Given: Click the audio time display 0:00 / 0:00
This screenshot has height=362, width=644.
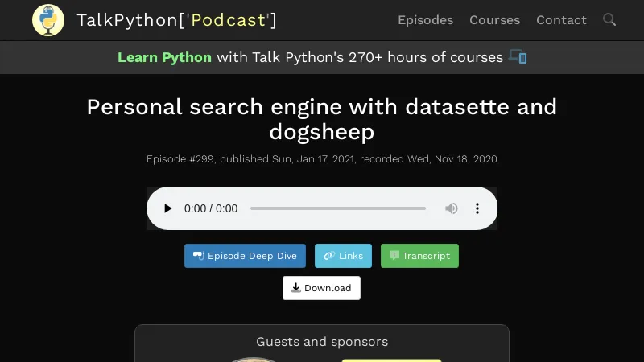Looking at the screenshot, I should pyautogui.click(x=211, y=208).
